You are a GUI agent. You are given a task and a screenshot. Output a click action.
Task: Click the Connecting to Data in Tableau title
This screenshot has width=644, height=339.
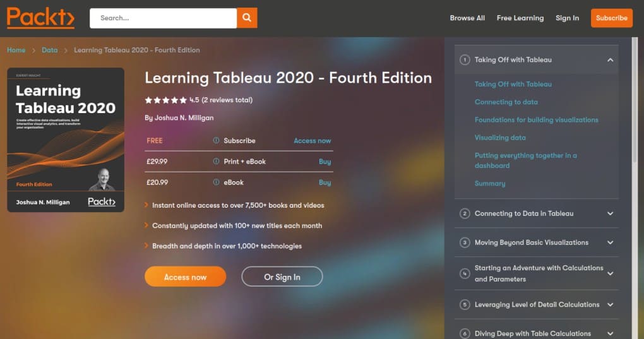[524, 213]
